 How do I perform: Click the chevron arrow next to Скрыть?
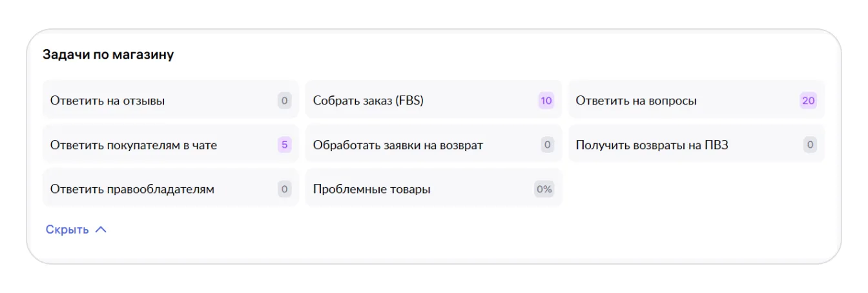[101, 229]
